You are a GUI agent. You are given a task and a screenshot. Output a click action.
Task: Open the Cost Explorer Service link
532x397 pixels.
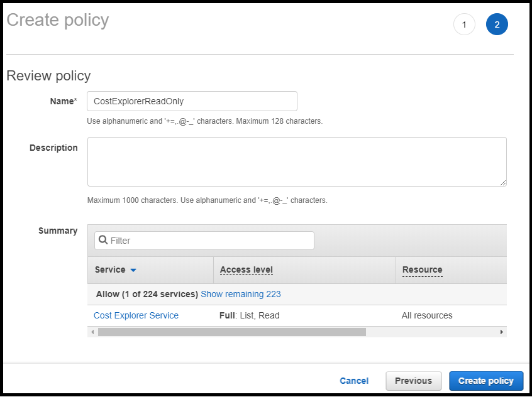(136, 315)
